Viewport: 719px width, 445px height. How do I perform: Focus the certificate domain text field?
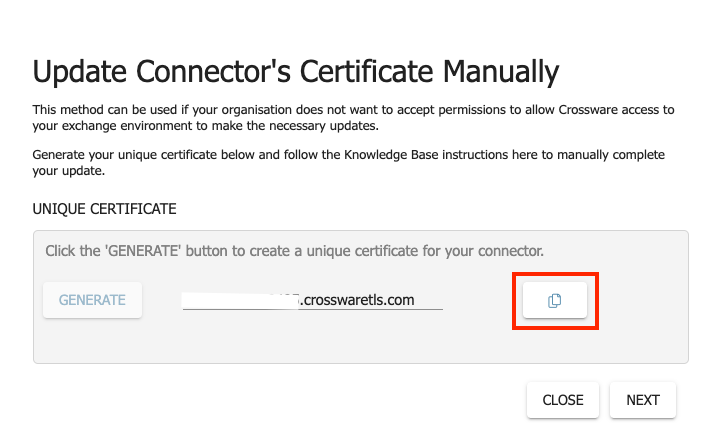click(x=312, y=300)
